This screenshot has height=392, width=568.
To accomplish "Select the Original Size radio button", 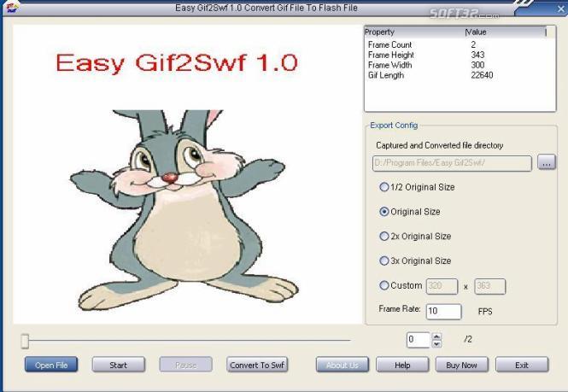I will (x=384, y=212).
